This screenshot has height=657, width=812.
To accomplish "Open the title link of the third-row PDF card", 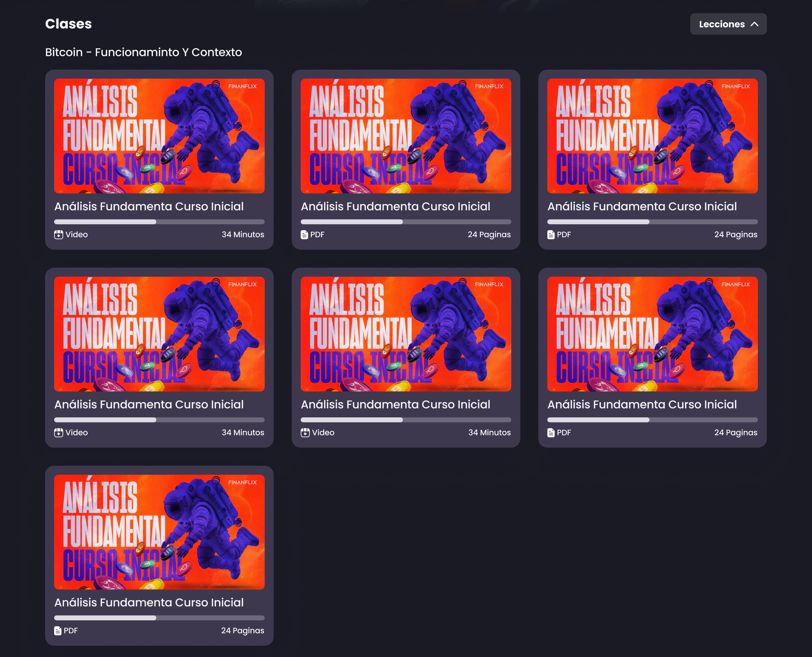I will tap(149, 602).
